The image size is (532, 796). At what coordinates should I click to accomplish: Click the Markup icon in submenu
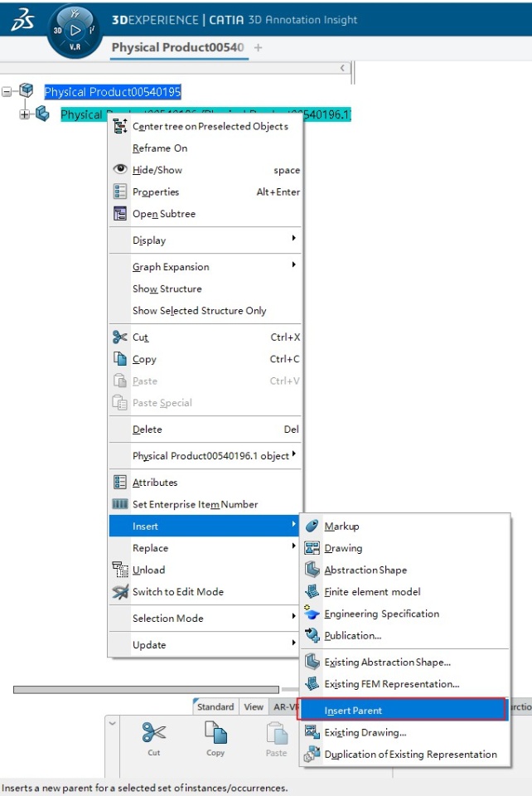tap(312, 526)
